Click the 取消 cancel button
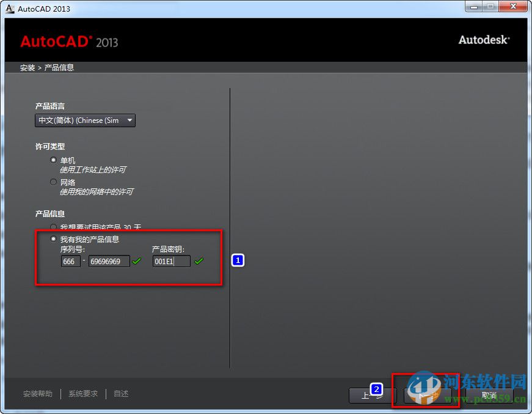The height and width of the screenshot is (414, 532). click(488, 394)
